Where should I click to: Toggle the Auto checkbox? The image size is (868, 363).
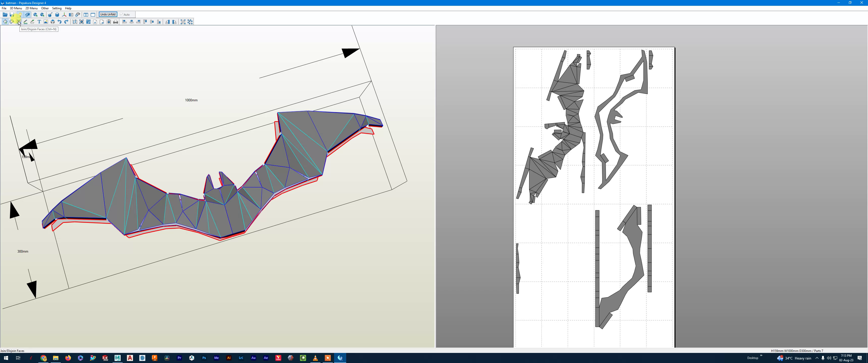tap(122, 14)
